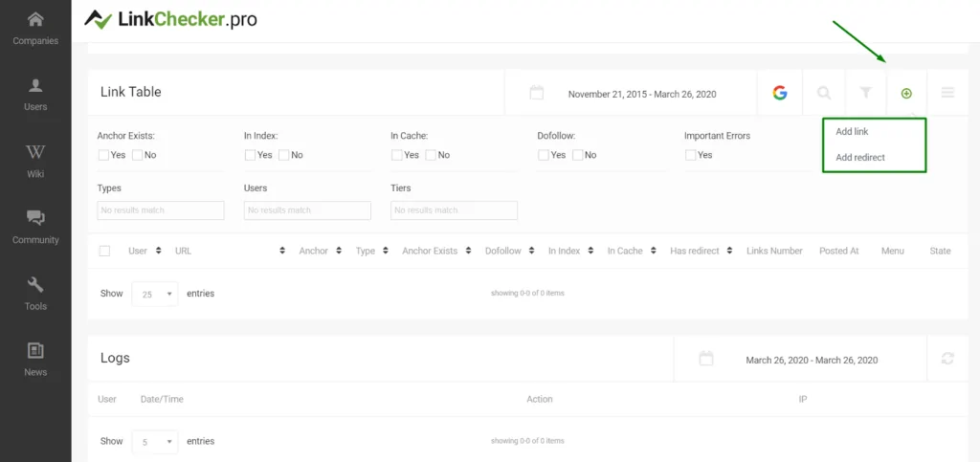
Task: Click the LinkChecker.pro logo
Action: point(170,19)
